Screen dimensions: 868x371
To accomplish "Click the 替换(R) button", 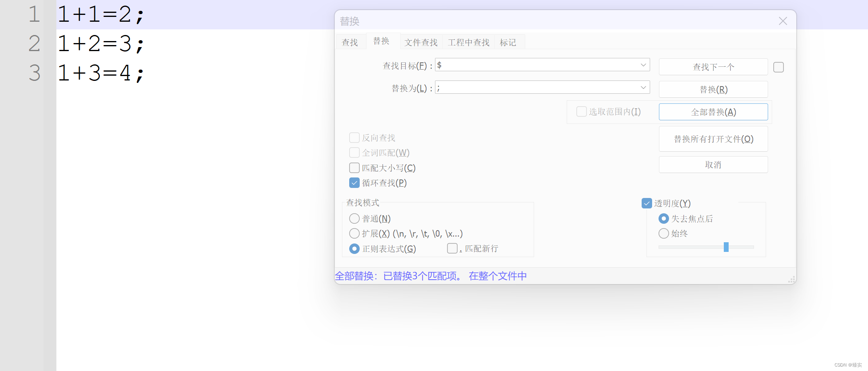I will [713, 89].
